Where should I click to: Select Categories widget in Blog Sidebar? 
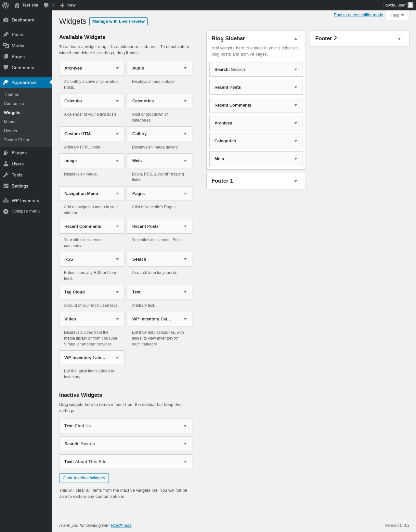pos(256,141)
